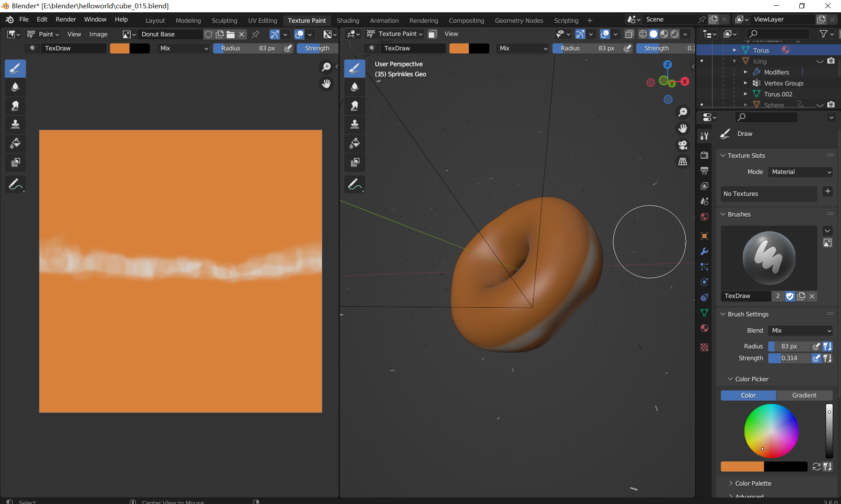841x504 pixels.
Task: Open the Object Data properties tab
Action: [704, 313]
